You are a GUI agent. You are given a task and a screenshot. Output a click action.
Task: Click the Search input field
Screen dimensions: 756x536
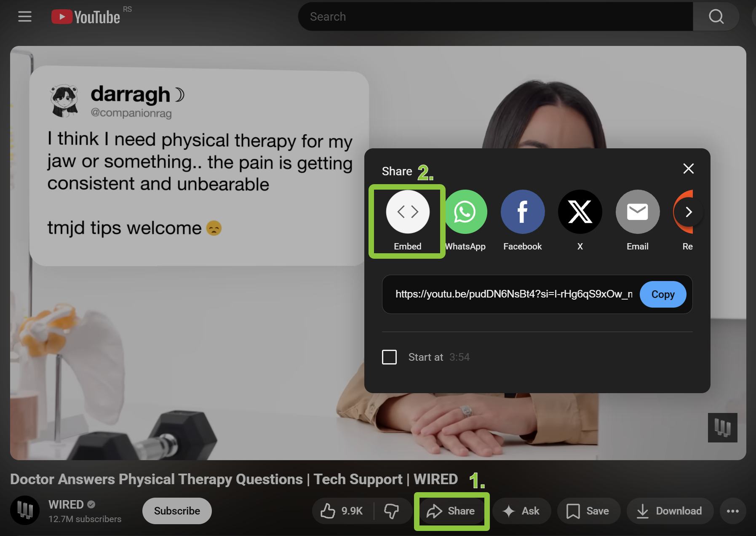495,17
